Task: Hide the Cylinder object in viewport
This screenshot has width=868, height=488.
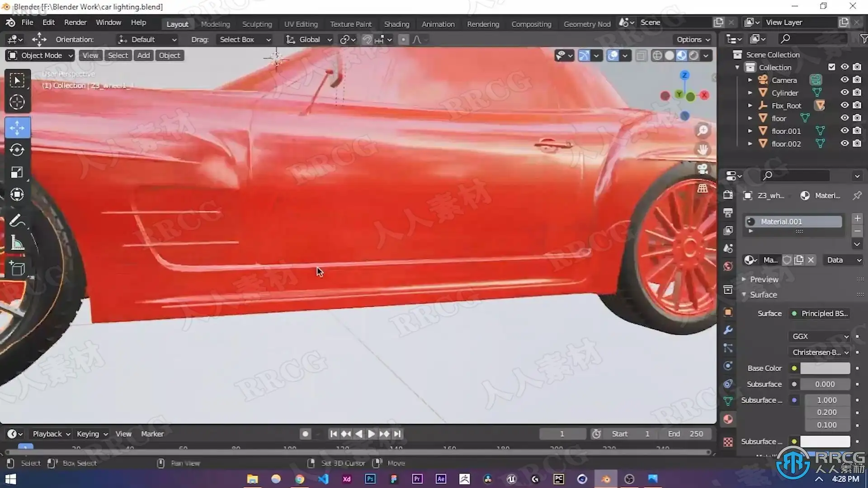Action: point(844,93)
